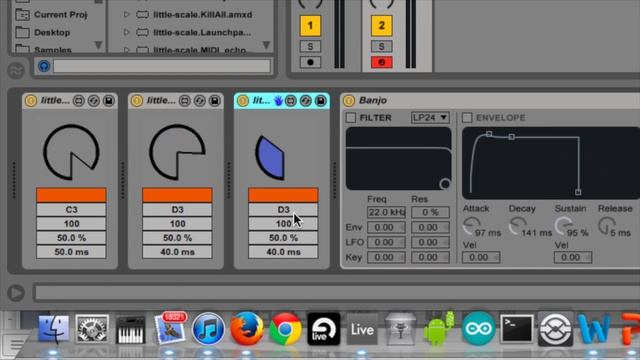Click the Res field showing 0 %

coord(430,212)
